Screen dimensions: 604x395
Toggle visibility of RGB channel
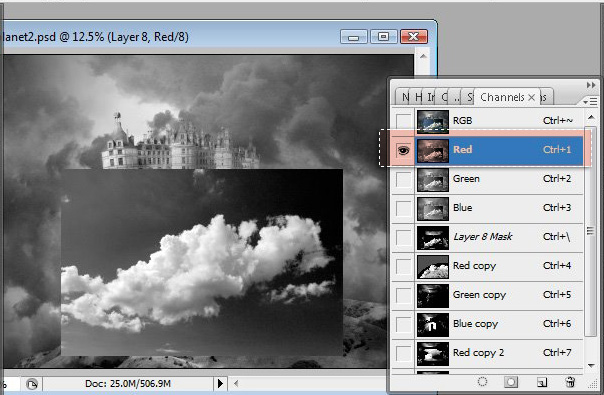(x=403, y=121)
